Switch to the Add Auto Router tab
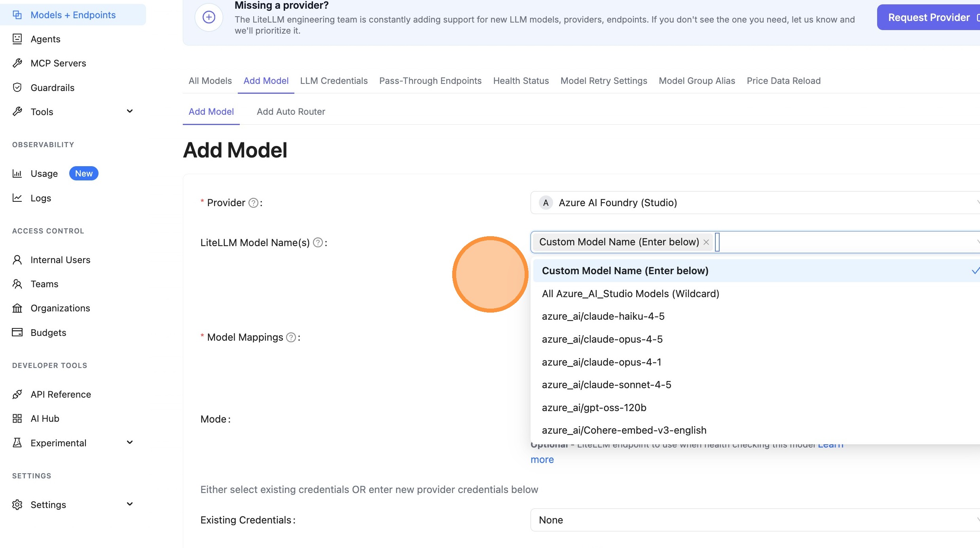This screenshot has width=980, height=548. [x=291, y=112]
